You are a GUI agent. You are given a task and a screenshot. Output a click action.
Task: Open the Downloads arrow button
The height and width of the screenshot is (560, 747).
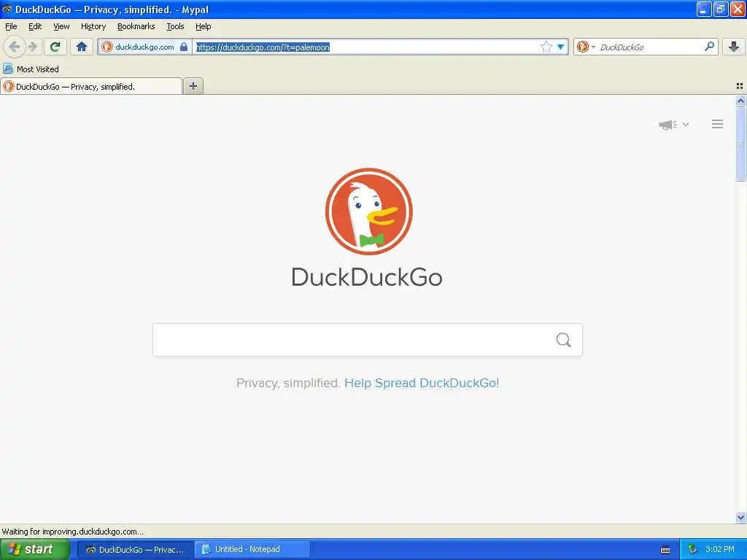click(734, 47)
